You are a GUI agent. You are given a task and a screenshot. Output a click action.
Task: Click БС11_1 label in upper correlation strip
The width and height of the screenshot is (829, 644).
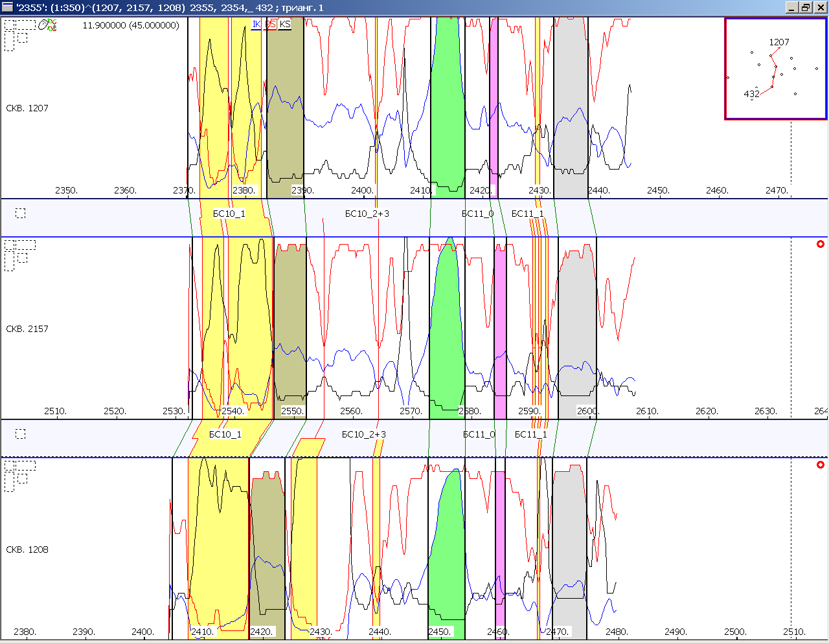528,214
